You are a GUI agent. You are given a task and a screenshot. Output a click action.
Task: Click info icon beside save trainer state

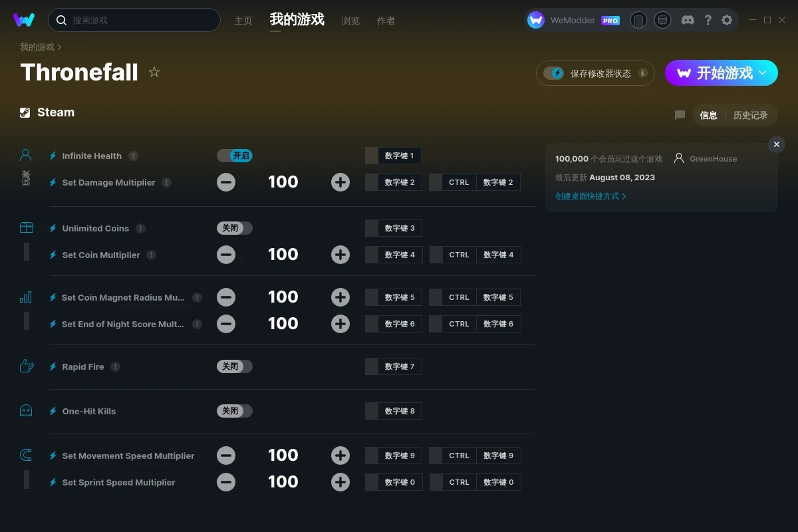(x=642, y=73)
